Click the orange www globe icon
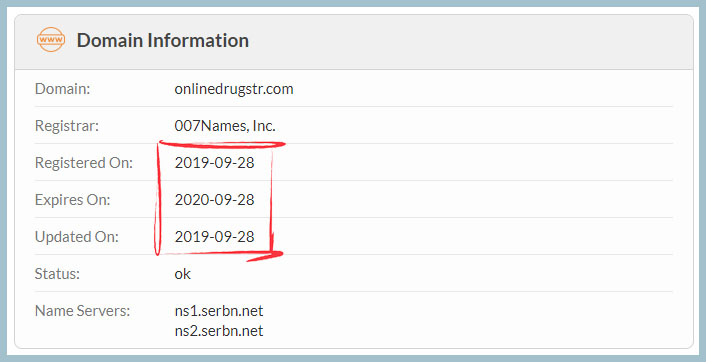 coord(51,40)
